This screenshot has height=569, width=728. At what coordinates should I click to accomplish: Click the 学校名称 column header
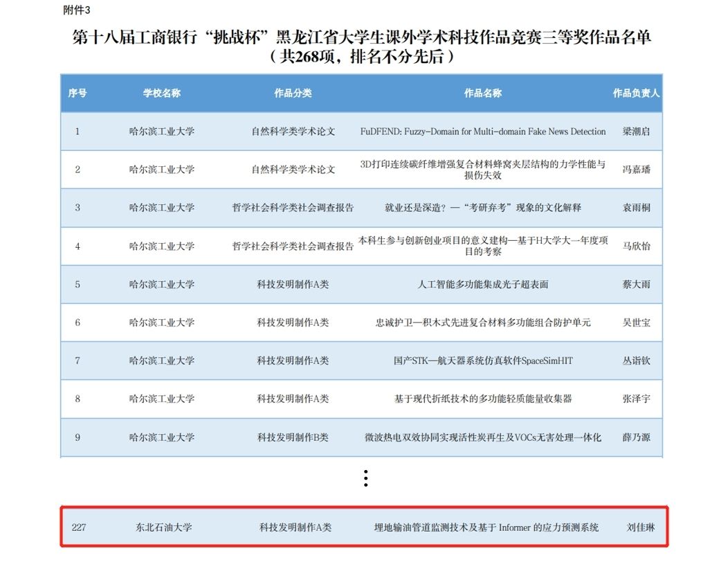coord(161,93)
